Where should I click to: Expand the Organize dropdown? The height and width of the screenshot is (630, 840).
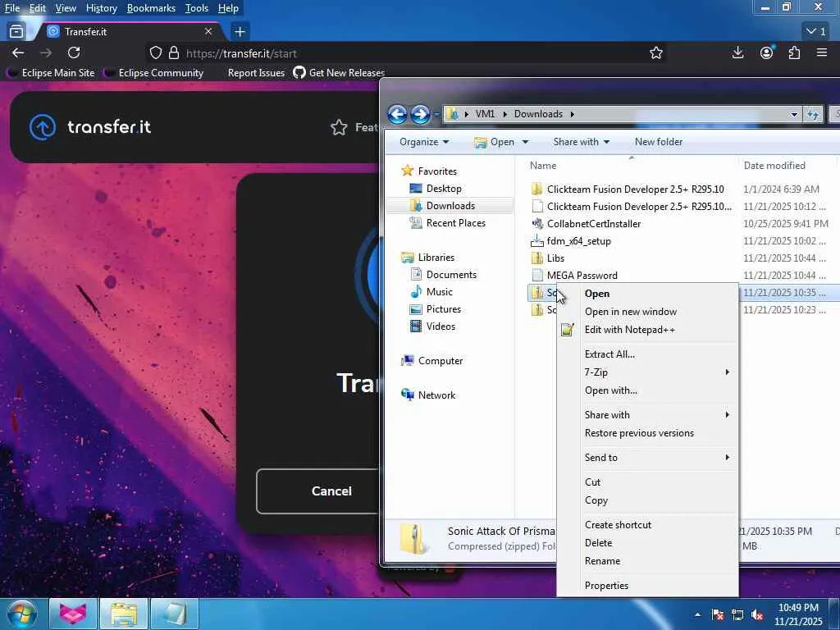[x=424, y=142]
